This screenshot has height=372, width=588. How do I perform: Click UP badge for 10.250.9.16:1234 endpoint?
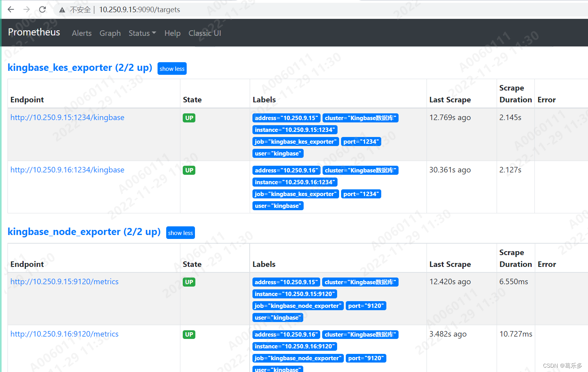[189, 170]
